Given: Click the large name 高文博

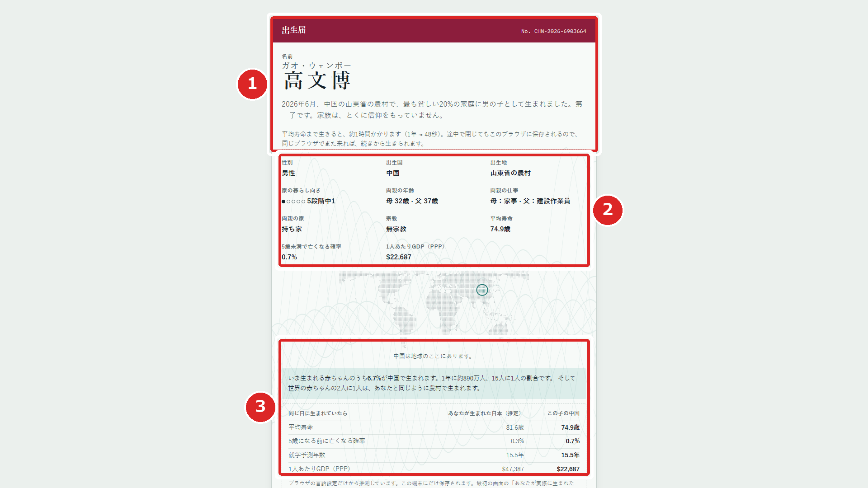Looking at the screenshot, I should 317,81.
